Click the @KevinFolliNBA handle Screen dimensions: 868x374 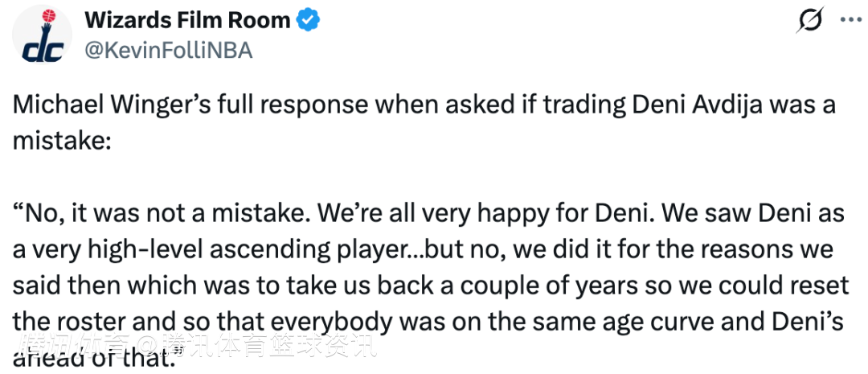point(168,50)
